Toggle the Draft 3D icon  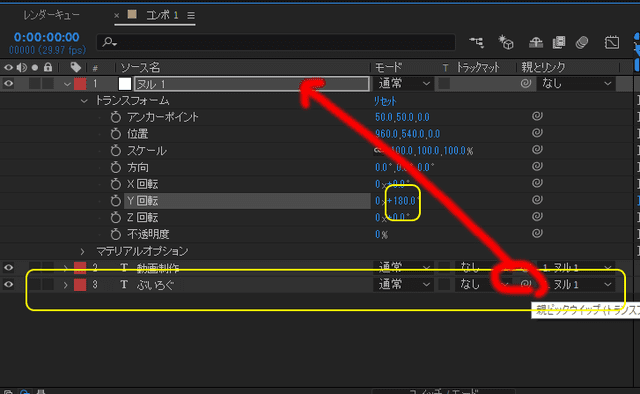click(506, 42)
